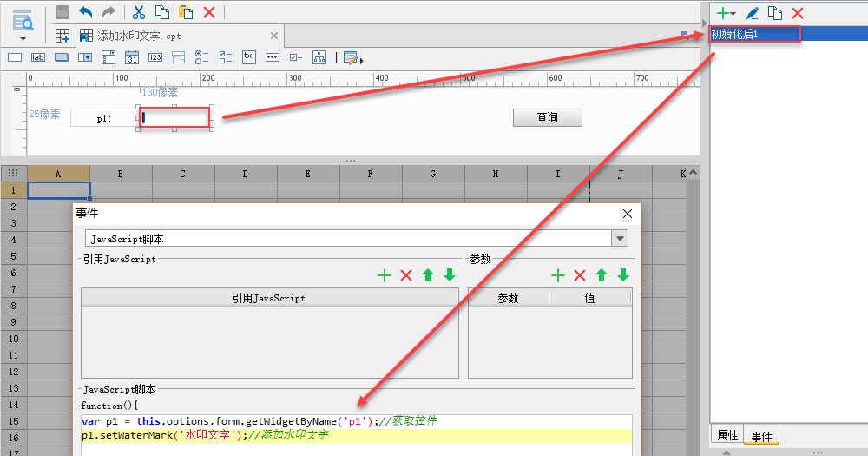Open the predefined widgets icon

coord(351,57)
